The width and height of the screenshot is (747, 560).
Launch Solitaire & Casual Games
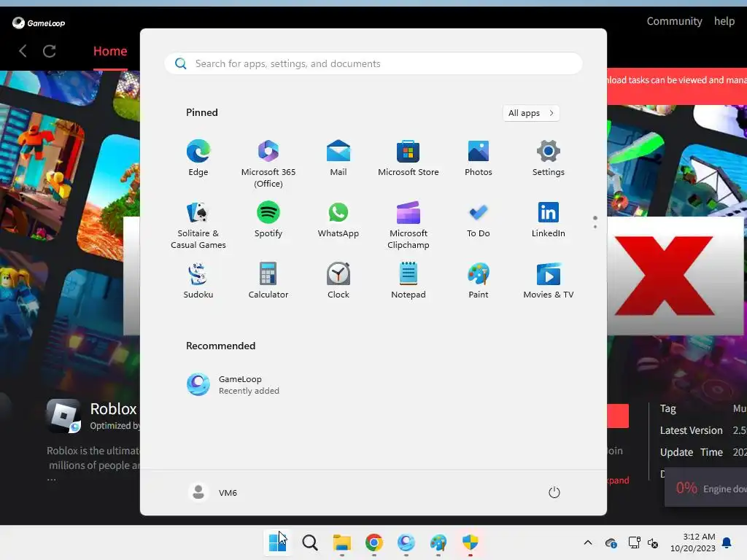click(x=198, y=225)
